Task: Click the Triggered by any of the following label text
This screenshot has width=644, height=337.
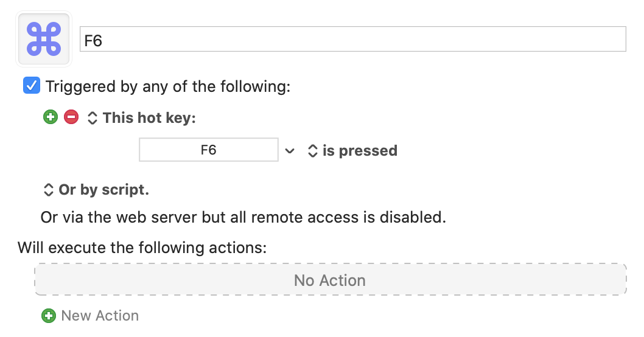Action: (x=167, y=86)
